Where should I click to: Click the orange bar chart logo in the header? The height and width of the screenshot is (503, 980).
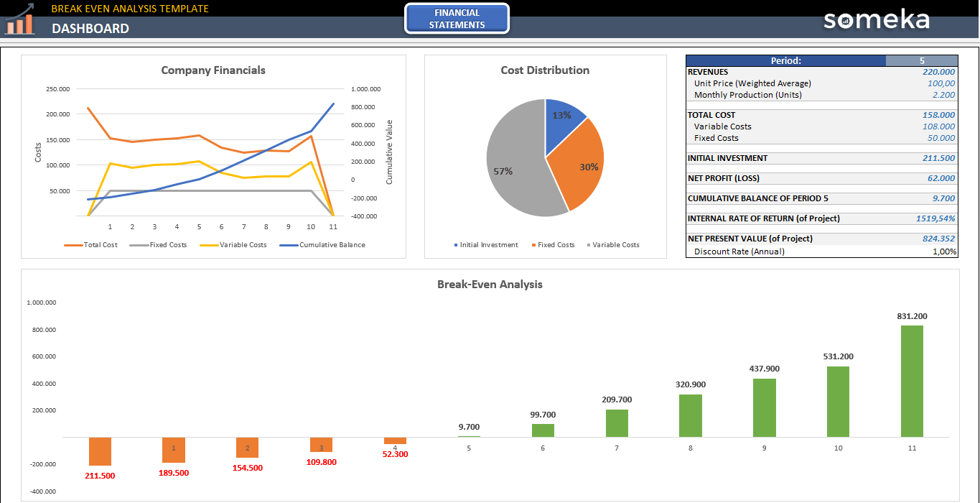point(21,20)
